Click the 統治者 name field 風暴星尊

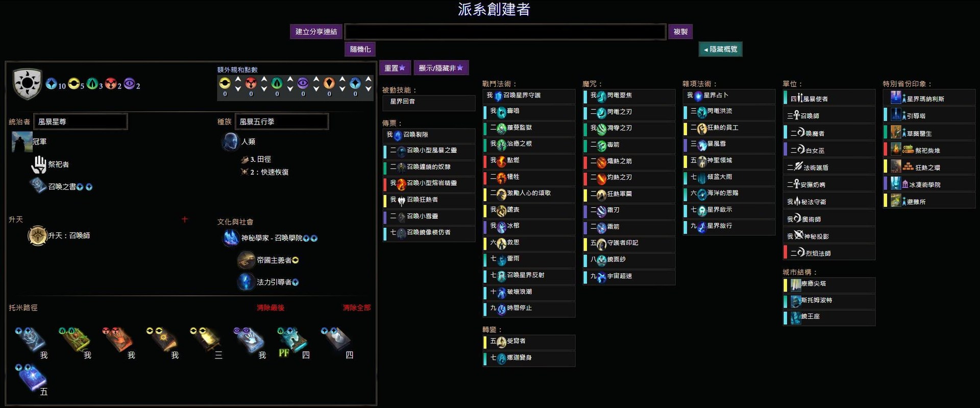(x=80, y=122)
